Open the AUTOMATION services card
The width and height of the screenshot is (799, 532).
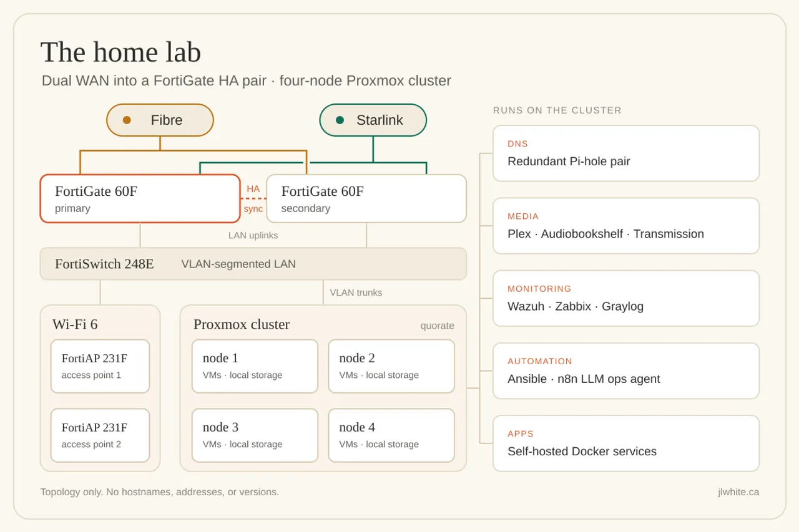[x=626, y=370]
